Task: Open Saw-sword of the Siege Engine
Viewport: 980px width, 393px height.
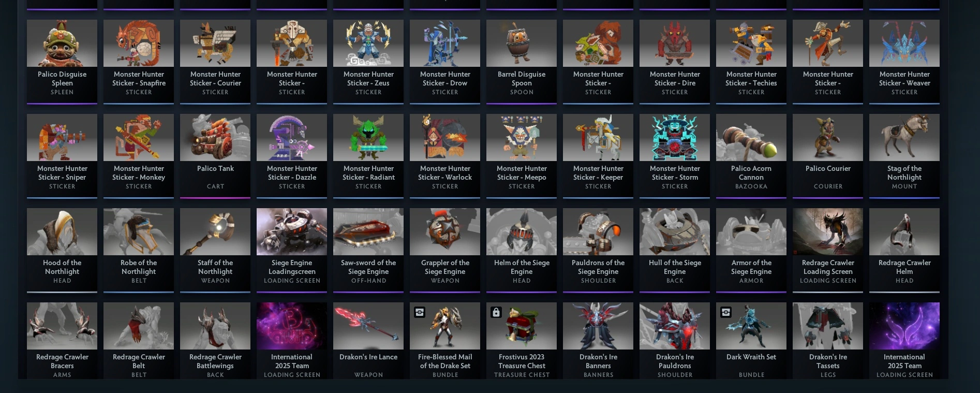Action: 368,250
